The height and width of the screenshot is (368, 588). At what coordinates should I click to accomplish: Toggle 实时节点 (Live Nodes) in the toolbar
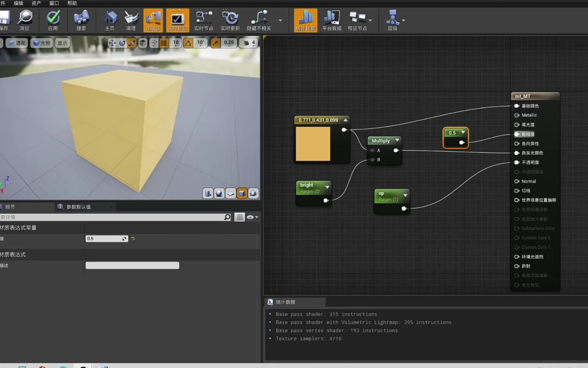tap(203, 20)
